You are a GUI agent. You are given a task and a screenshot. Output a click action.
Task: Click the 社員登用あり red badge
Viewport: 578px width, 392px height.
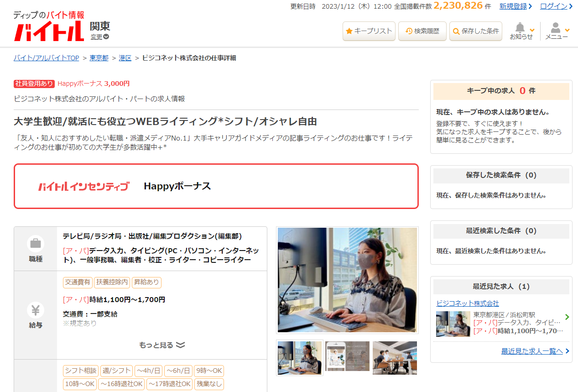(x=34, y=84)
